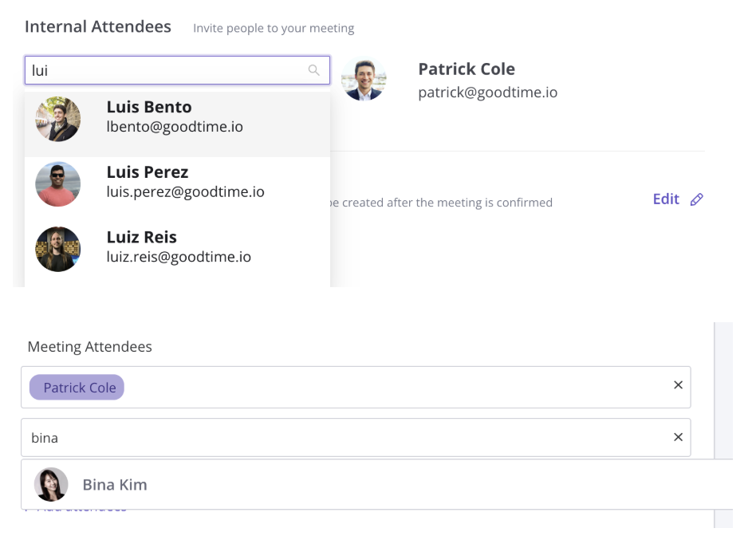The image size is (756, 536).
Task: Open the Edit link
Action: pos(666,199)
